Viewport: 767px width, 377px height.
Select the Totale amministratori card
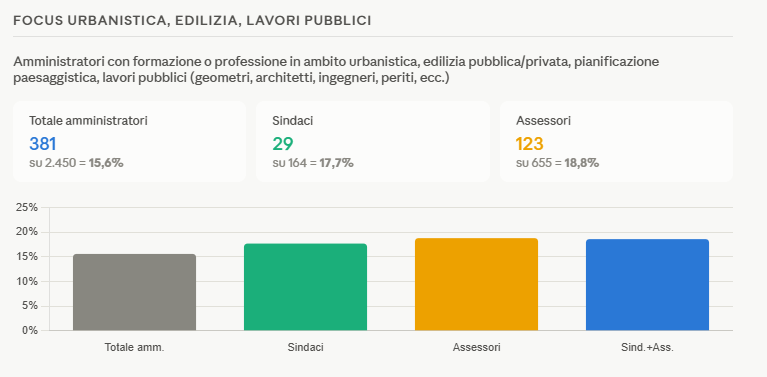click(130, 142)
